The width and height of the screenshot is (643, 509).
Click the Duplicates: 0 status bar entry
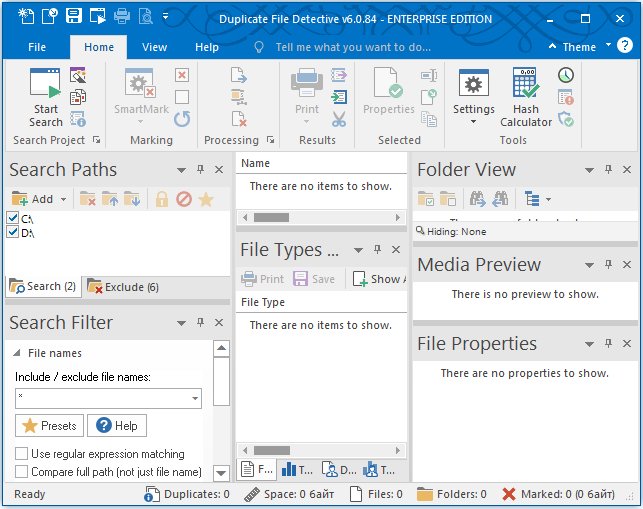pyautogui.click(x=187, y=494)
